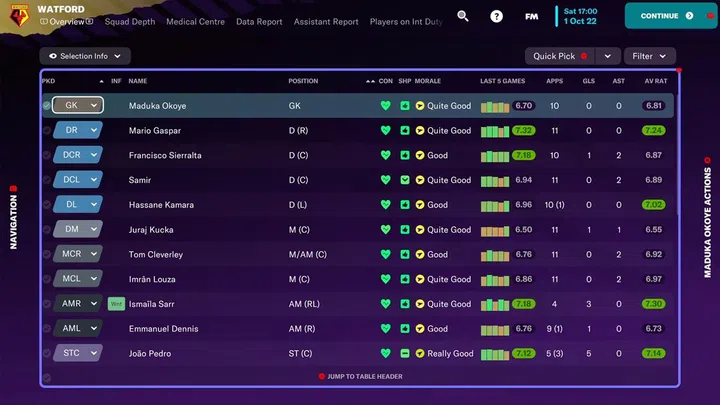This screenshot has width=720, height=405.
Task: Click Maduka Okoye's condition heart icon
Action: point(385,106)
